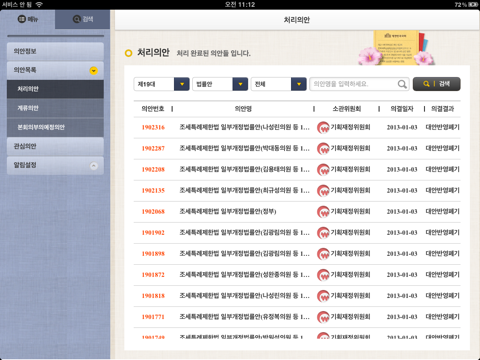Open the 메뉴 tab icon
Image resolution: width=480 pixels, height=360 pixels.
tap(22, 19)
